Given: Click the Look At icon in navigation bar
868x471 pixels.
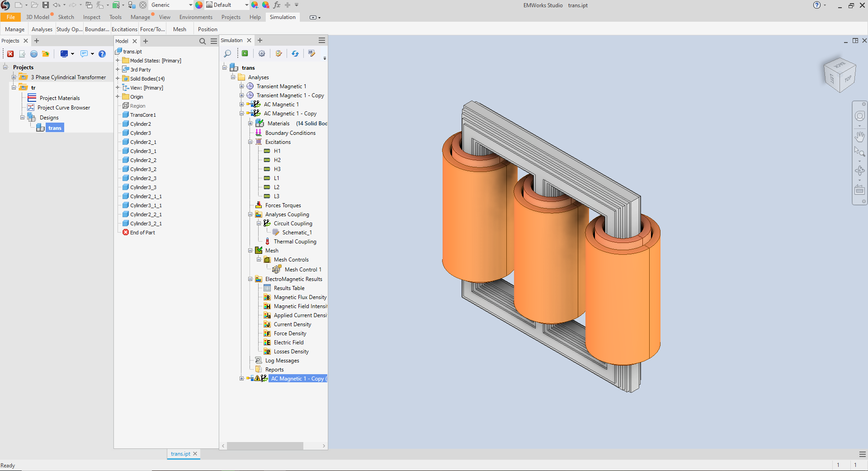Looking at the screenshot, I should pos(860,190).
